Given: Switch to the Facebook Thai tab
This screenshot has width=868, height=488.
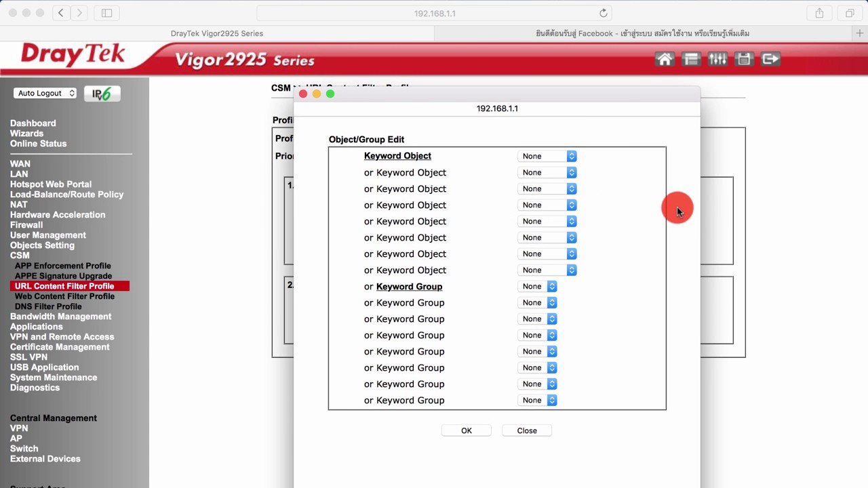Looking at the screenshot, I should pos(642,33).
